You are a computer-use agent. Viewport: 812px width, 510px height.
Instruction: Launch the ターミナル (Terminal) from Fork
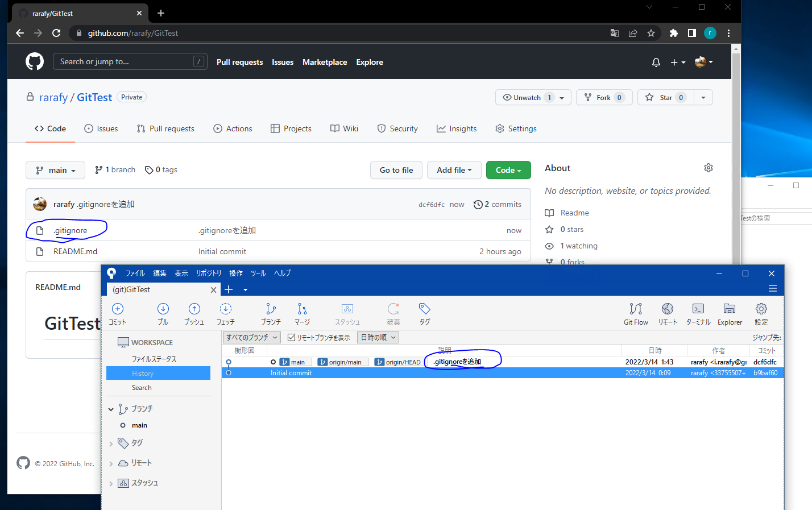[x=698, y=313]
